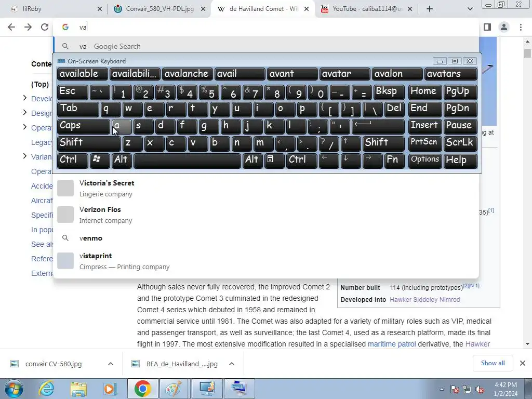Open Chrome's three-dot menu
This screenshot has width=532, height=399.
click(521, 27)
